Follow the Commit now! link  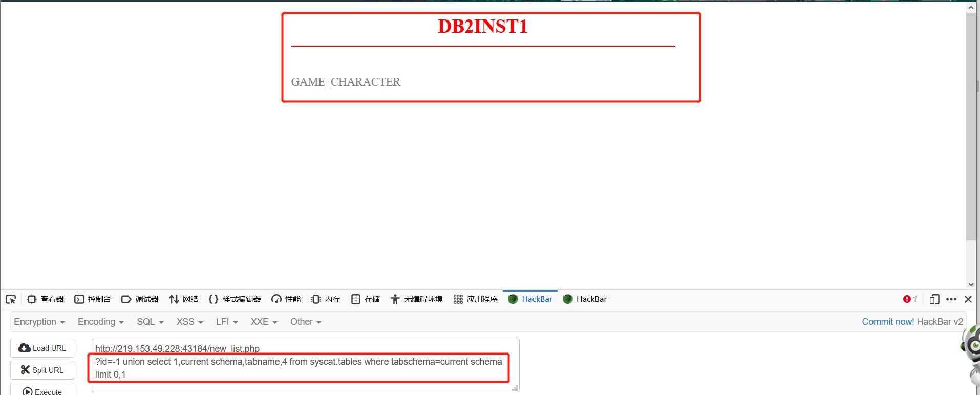pos(888,322)
